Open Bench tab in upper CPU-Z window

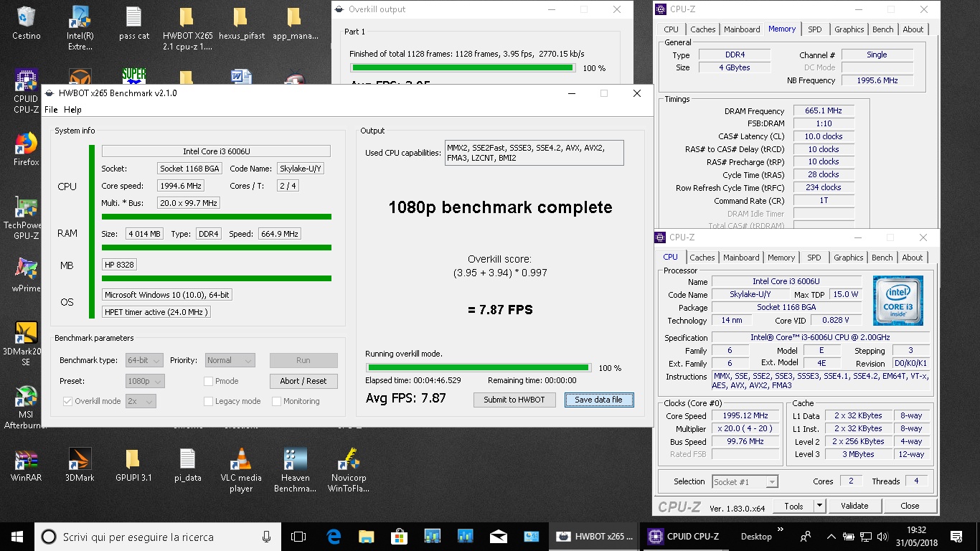[x=882, y=29]
